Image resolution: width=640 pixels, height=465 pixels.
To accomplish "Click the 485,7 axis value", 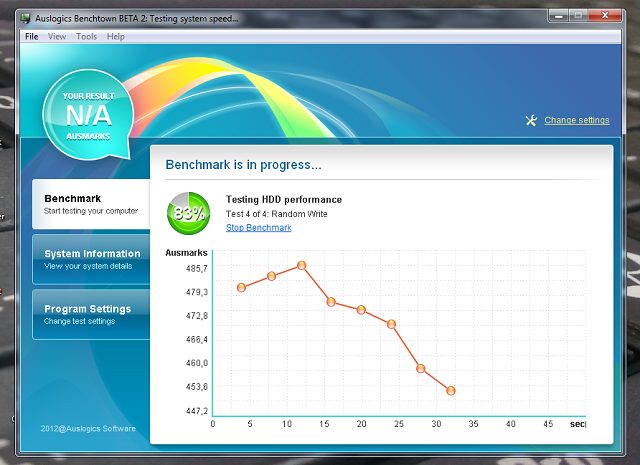I will pyautogui.click(x=197, y=268).
